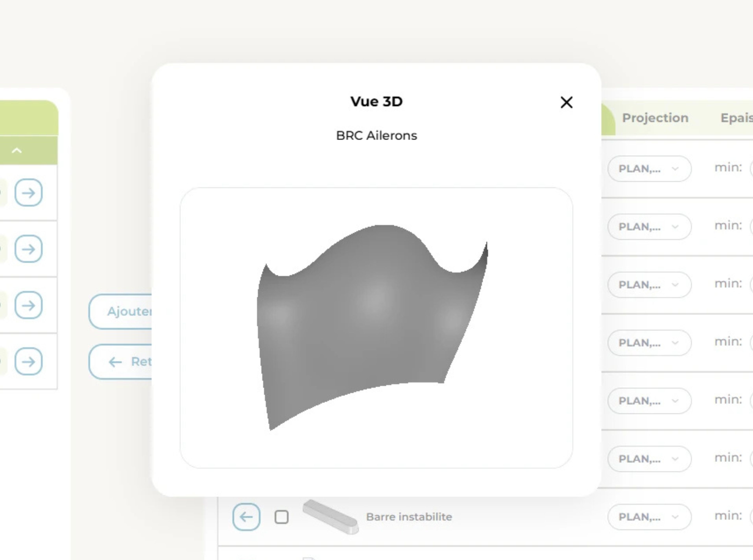Open Barre instabilite's PLAN dropdown

[x=649, y=517]
